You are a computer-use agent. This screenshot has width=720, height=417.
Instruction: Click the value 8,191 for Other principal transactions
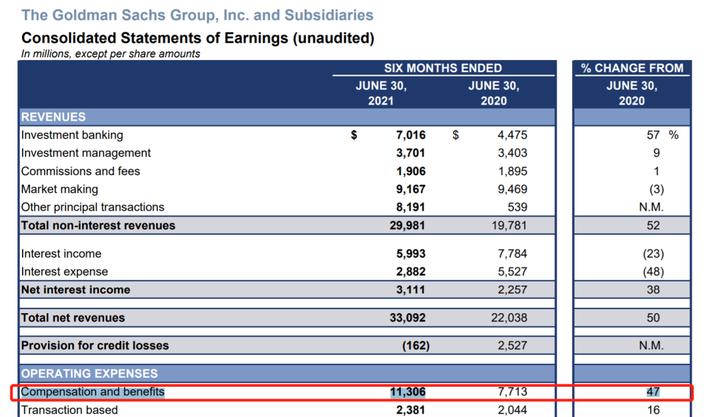(x=411, y=207)
